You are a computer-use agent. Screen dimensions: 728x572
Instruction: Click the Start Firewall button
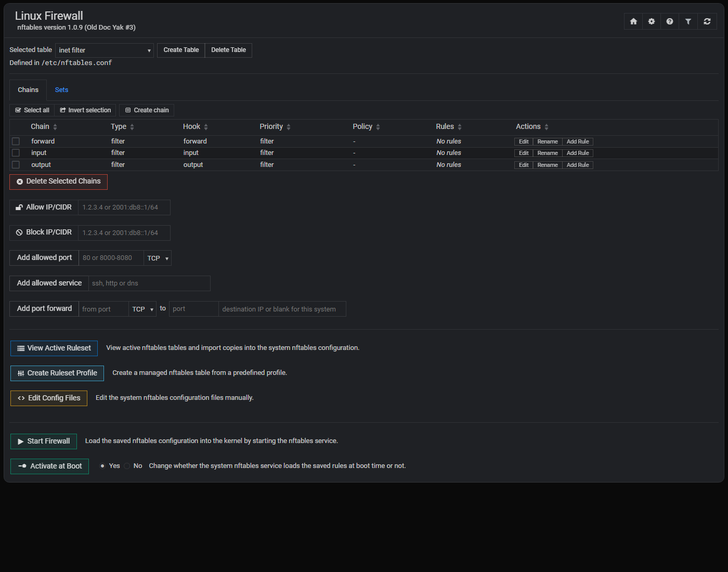click(x=44, y=441)
